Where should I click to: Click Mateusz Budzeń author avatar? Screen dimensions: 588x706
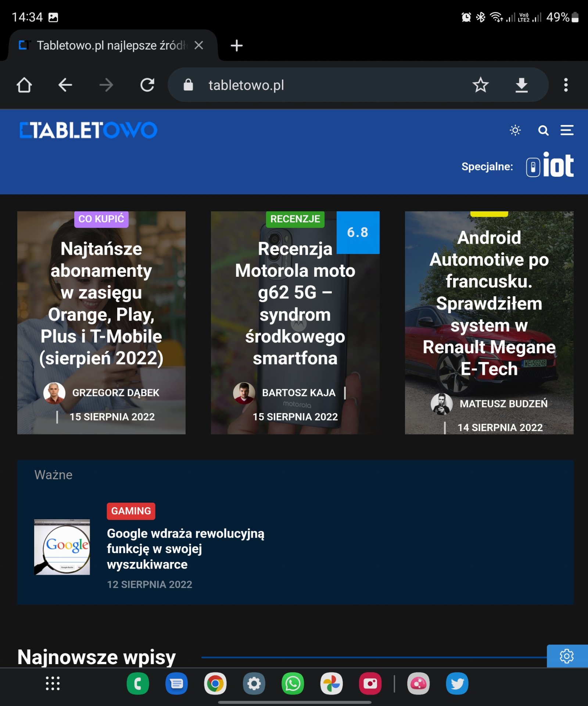[x=442, y=404]
